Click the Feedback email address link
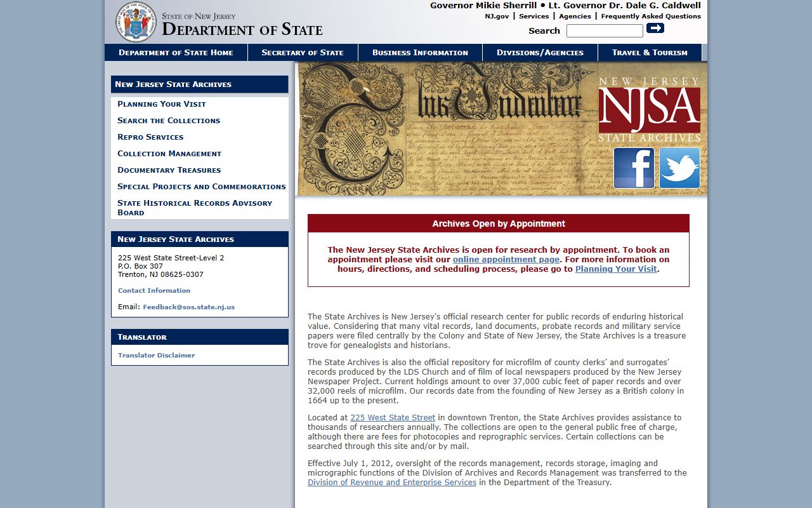This screenshot has height=508, width=812. [188, 307]
